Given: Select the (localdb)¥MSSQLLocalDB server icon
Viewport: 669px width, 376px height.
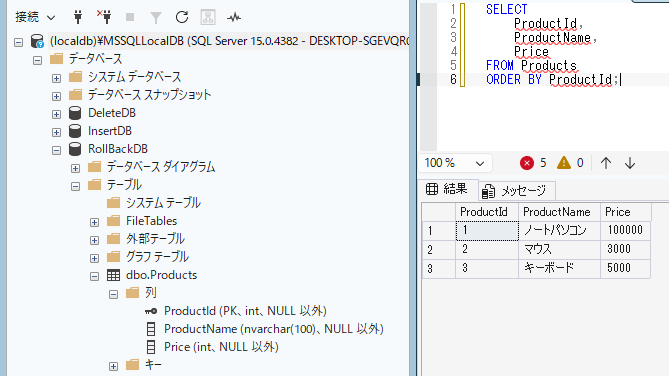Looking at the screenshot, I should click(x=37, y=41).
